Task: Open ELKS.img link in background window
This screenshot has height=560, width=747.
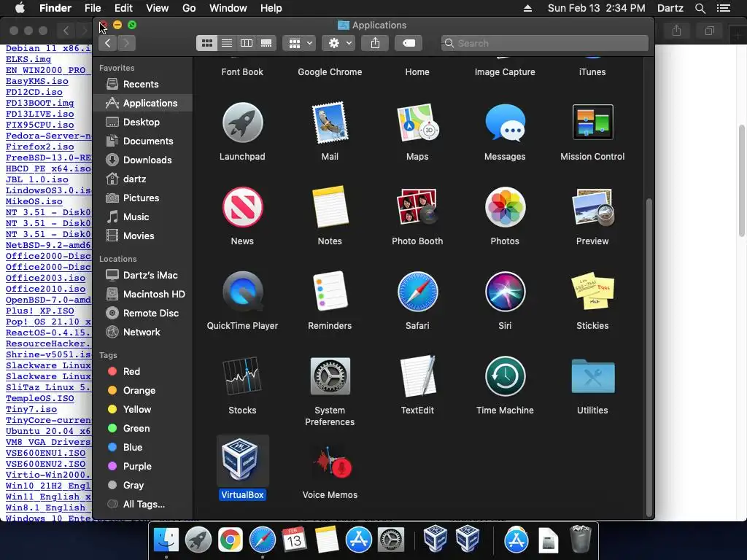Action: coord(28,59)
